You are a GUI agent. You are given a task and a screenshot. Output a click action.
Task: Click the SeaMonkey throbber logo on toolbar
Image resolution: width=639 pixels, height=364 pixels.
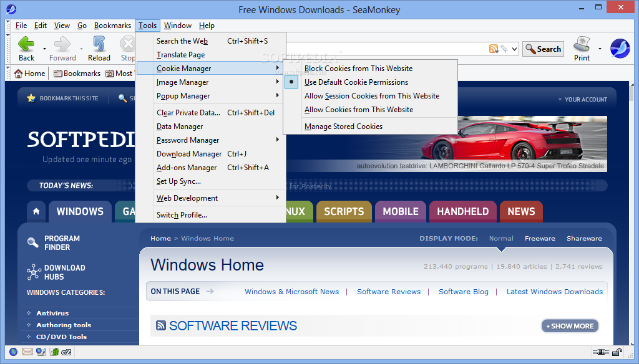tap(620, 49)
